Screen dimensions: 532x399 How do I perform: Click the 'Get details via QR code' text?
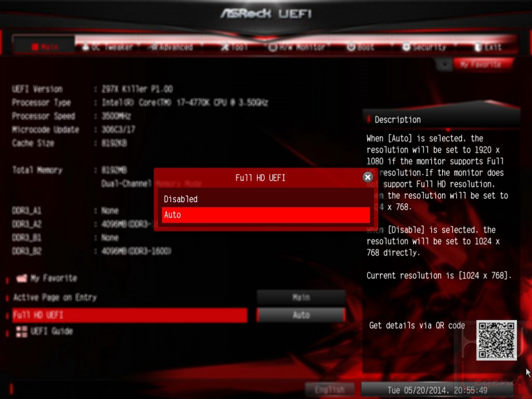pyautogui.click(x=417, y=325)
